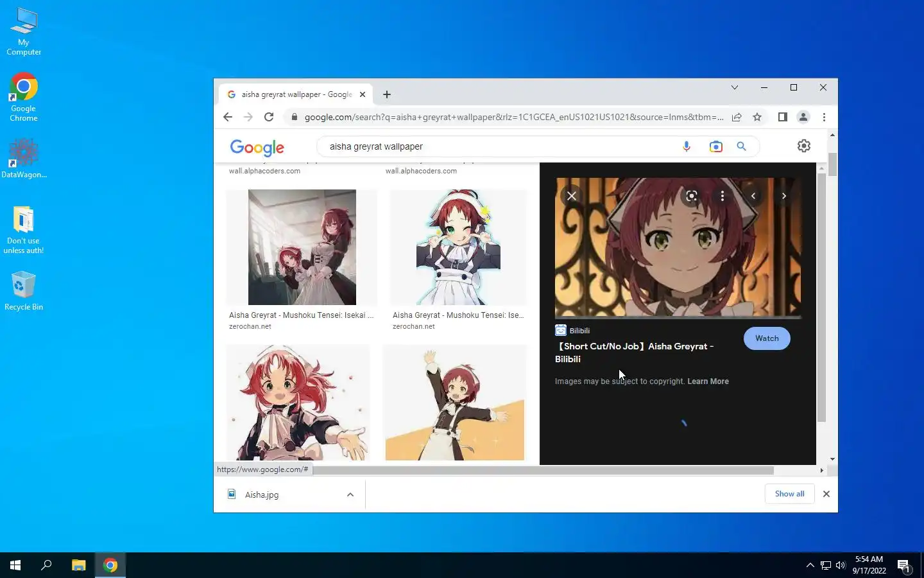Click Chrome back arrow button

[227, 117]
